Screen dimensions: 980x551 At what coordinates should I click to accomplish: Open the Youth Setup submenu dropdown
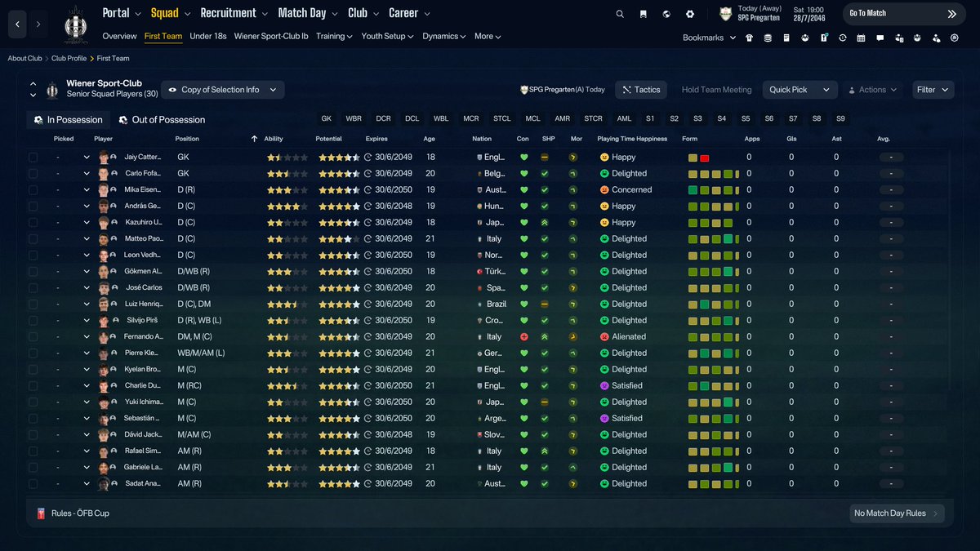[387, 36]
